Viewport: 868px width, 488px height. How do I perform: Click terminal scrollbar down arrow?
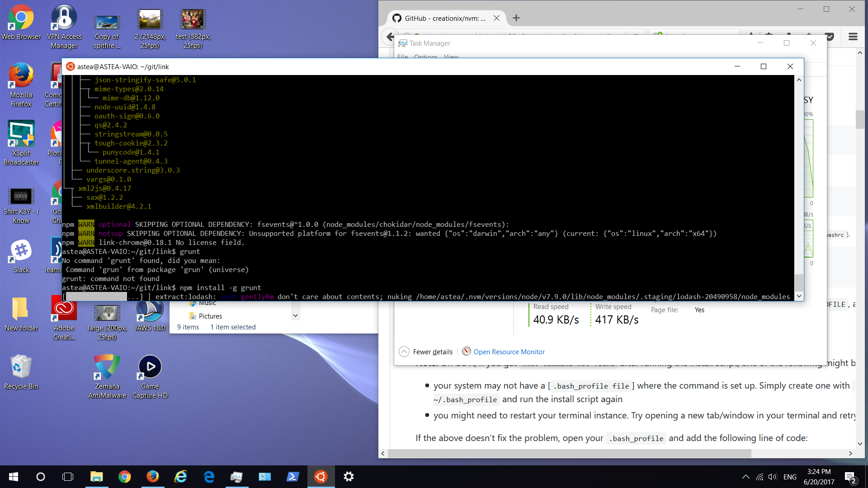coord(799,296)
